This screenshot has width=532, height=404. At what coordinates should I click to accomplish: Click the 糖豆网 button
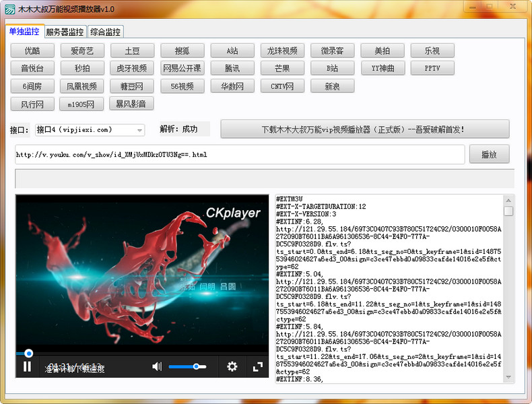[x=131, y=86]
